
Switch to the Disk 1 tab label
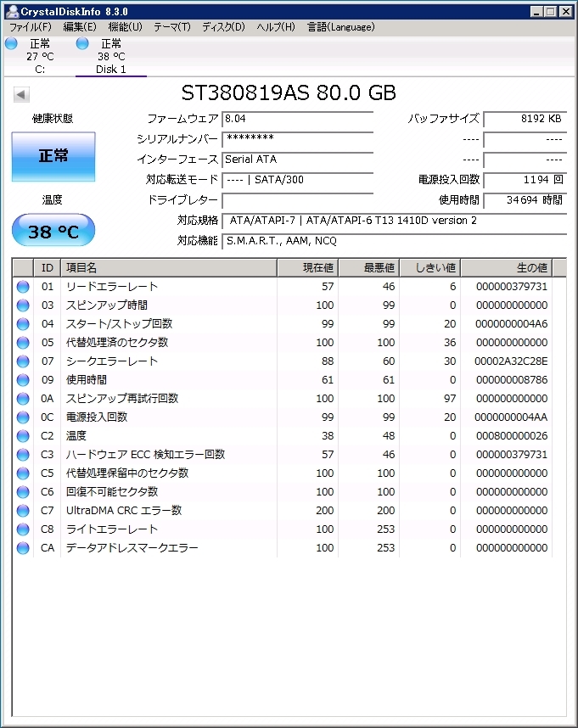111,70
